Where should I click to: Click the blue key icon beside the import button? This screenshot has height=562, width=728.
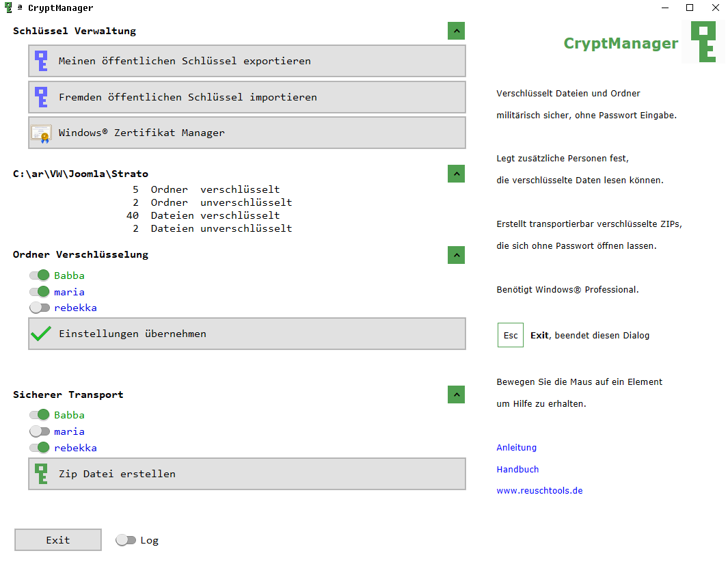pos(41,97)
